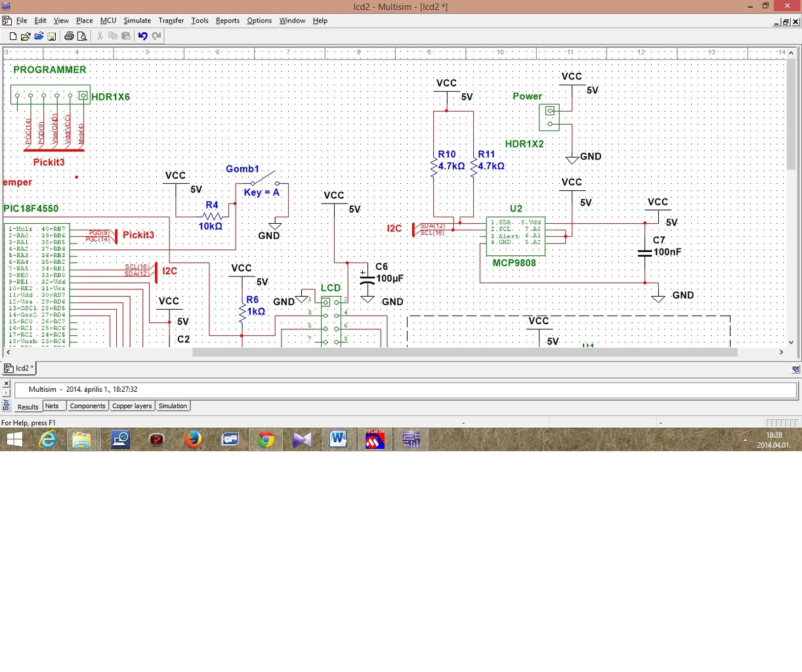The image size is (802, 672).
Task: Switch to Microsoft Word in taskbar
Action: [x=338, y=440]
